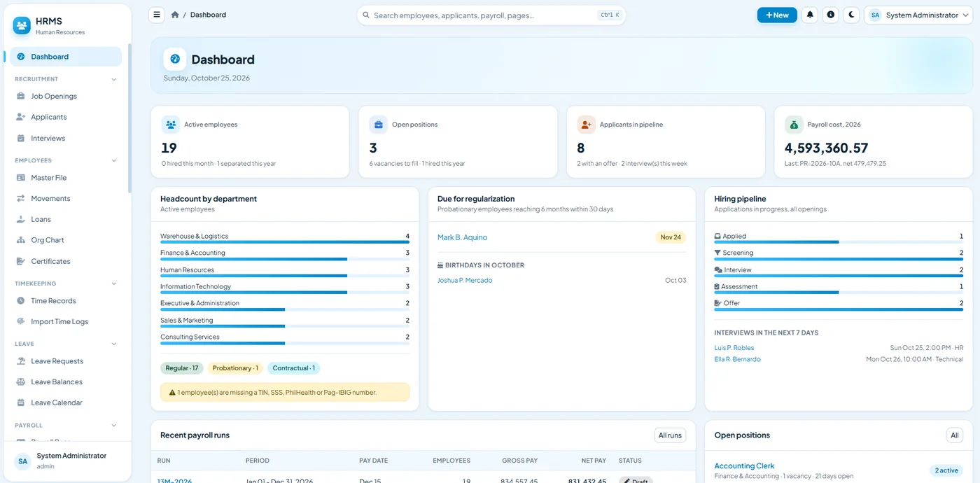Open Luis P. Robles interview link
Viewport: 980px width, 483px height.
click(x=734, y=348)
